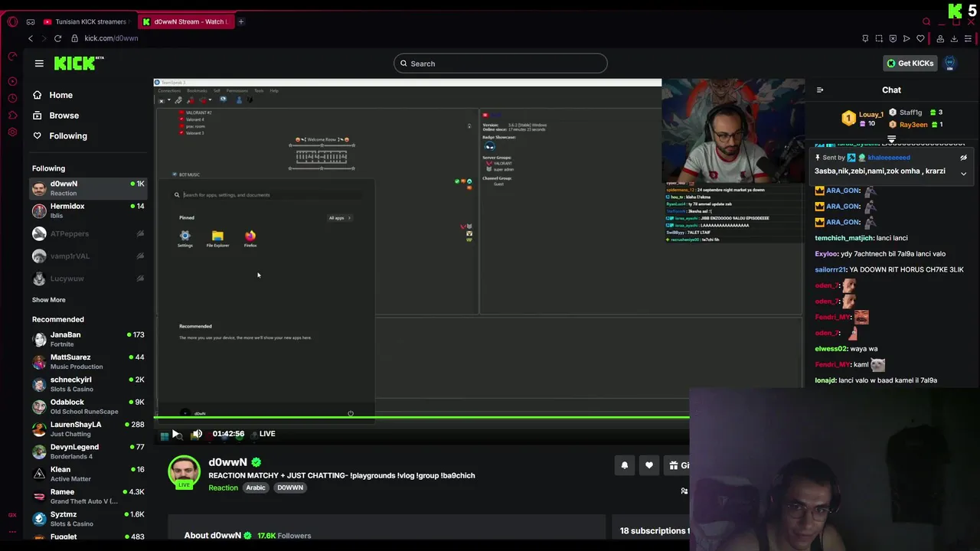Click the LIVE indicator in player
Viewport: 980px width, 551px height.
tap(267, 434)
